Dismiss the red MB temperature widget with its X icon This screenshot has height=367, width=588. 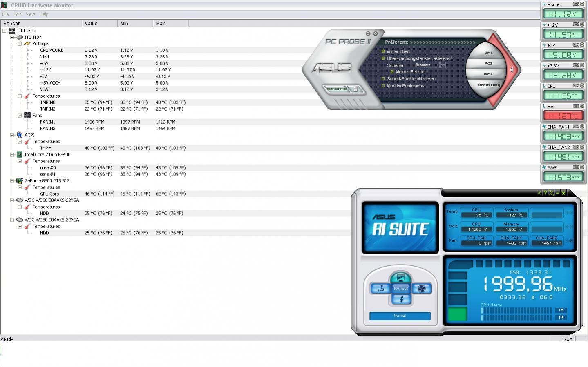pos(582,106)
